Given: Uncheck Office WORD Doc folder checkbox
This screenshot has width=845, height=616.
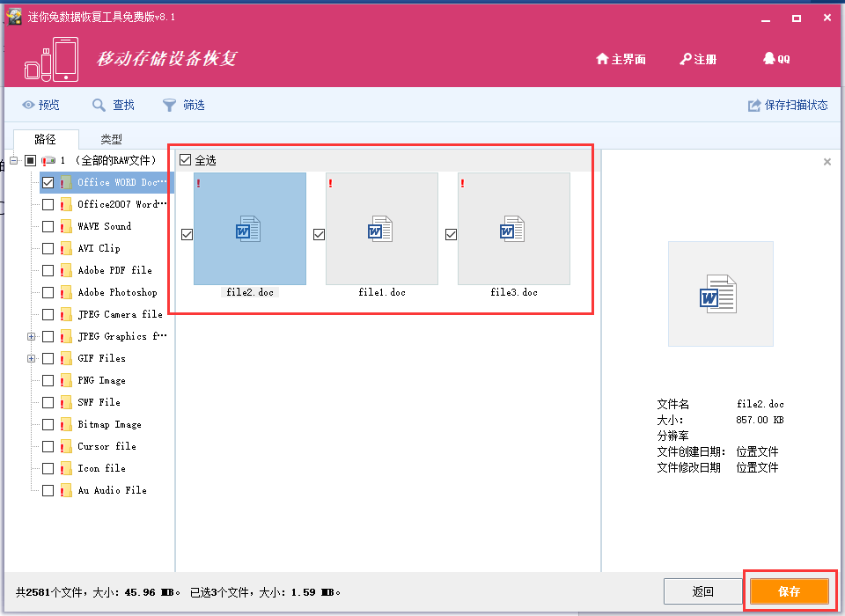Looking at the screenshot, I should point(48,183).
